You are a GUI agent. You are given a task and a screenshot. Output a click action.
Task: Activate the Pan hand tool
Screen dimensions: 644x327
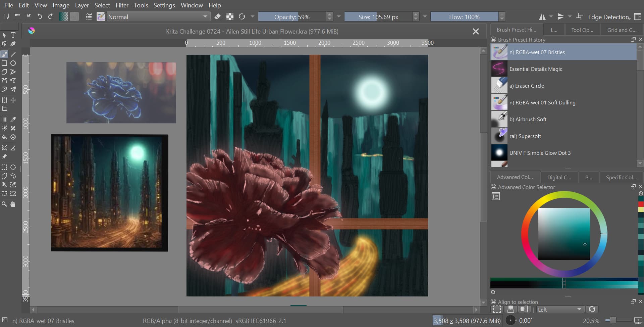coord(13,204)
